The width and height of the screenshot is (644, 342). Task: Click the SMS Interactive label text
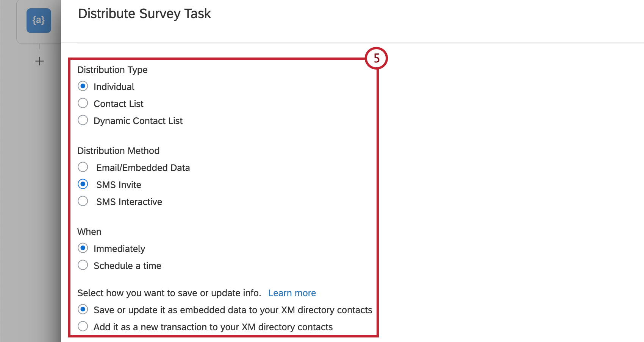[x=129, y=202]
